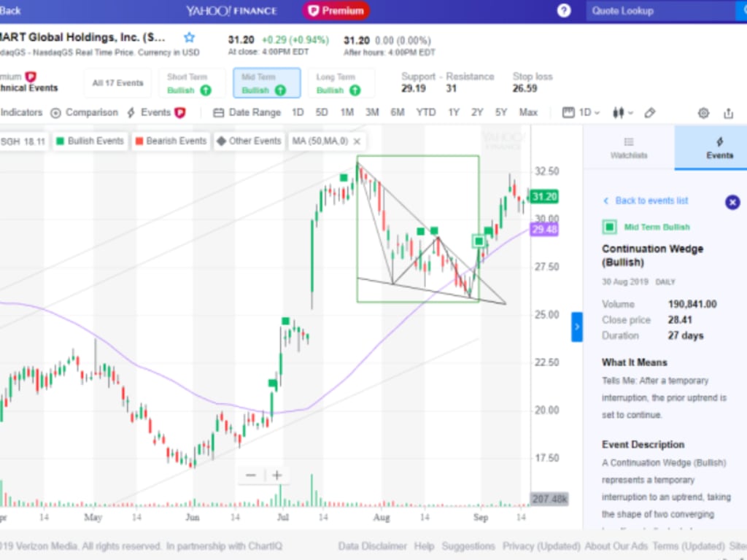Click the SGH 18.11 symbol label
Screen dimensions: 747x560
tap(23, 141)
